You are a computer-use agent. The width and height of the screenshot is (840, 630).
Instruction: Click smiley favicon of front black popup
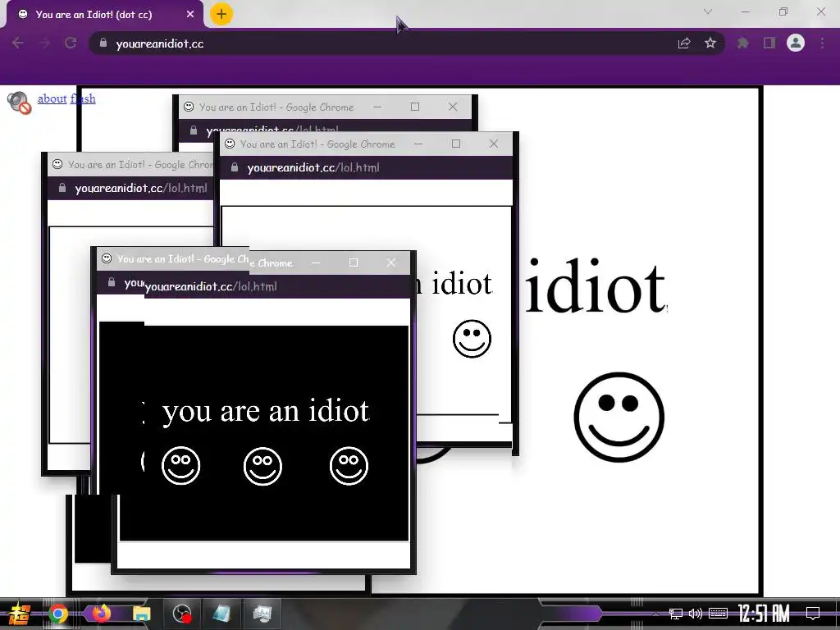coord(107,258)
